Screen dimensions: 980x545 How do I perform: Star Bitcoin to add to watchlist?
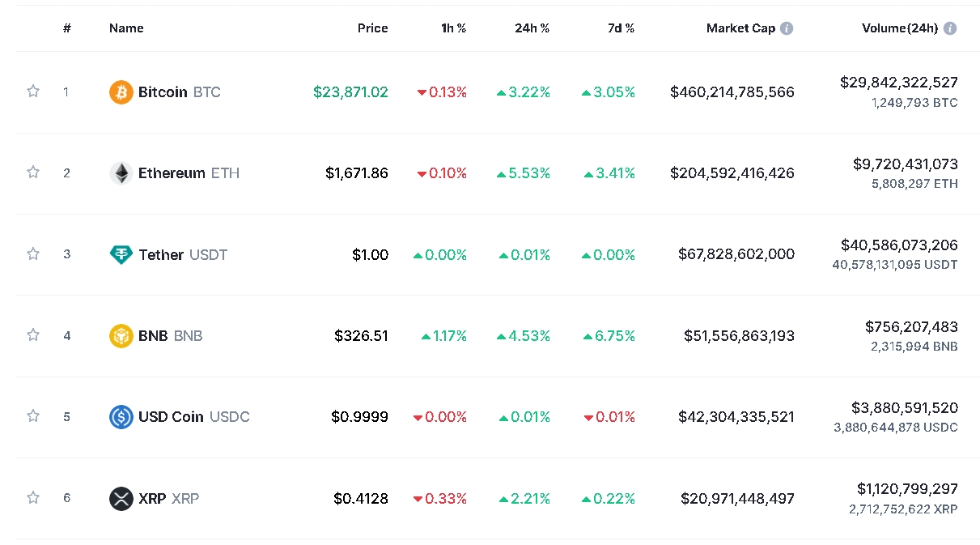(x=33, y=92)
